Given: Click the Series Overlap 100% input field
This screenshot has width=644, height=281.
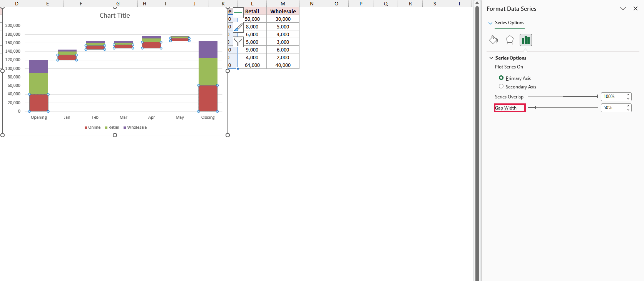Looking at the screenshot, I should point(613,96).
